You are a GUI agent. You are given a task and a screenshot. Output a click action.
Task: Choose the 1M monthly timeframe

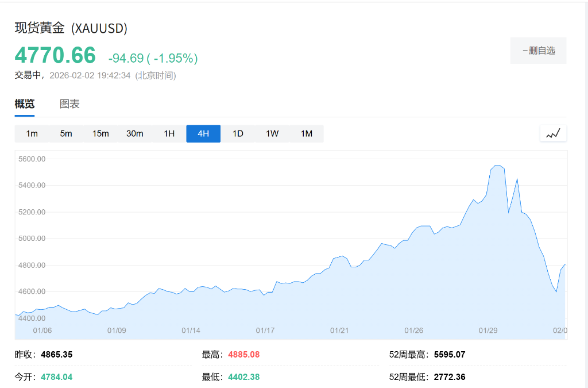pyautogui.click(x=307, y=133)
